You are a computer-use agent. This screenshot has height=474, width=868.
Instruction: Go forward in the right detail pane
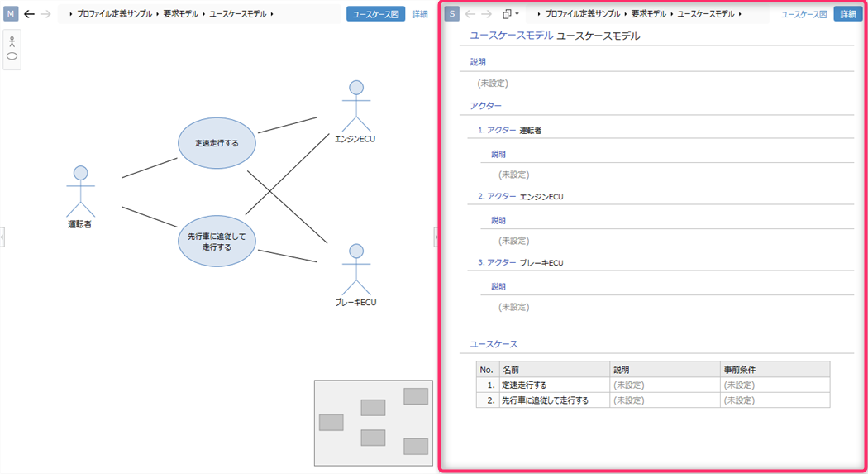tap(487, 14)
